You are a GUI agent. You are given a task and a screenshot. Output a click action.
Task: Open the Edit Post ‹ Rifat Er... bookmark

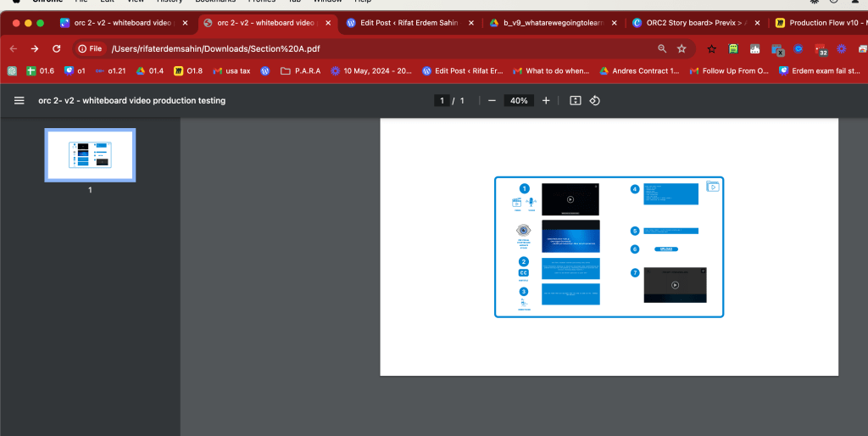463,71
